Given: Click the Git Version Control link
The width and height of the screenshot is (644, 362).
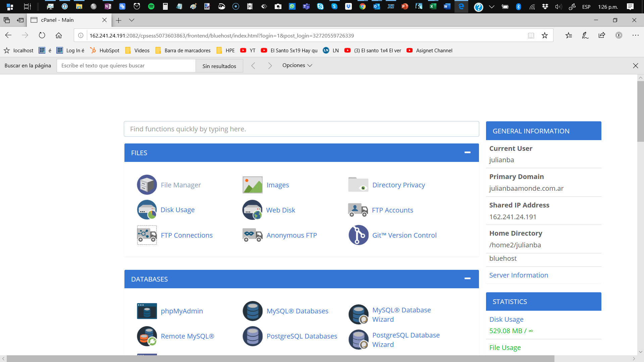Looking at the screenshot, I should tap(404, 235).
